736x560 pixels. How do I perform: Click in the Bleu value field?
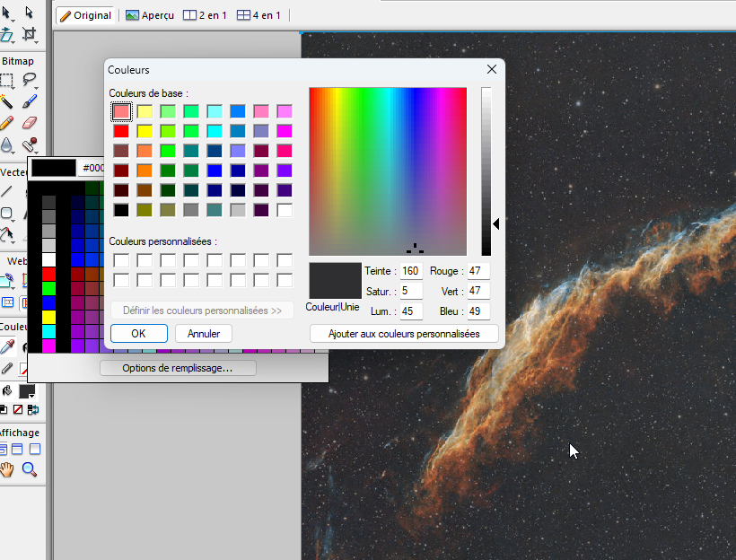tap(478, 311)
